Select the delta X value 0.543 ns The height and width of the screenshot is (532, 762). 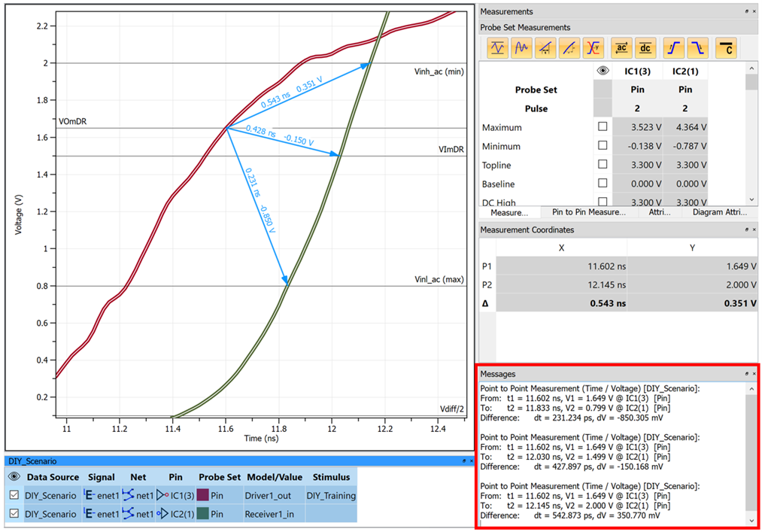(561, 303)
